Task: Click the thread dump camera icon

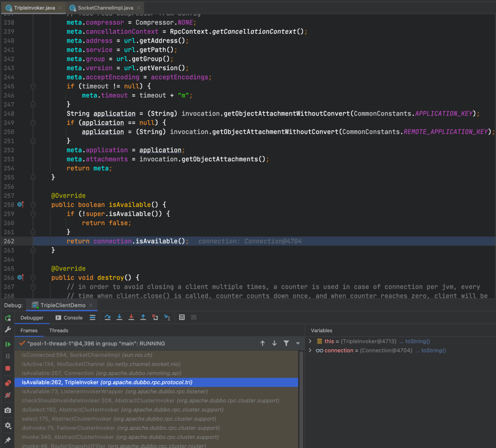Action: point(8,410)
